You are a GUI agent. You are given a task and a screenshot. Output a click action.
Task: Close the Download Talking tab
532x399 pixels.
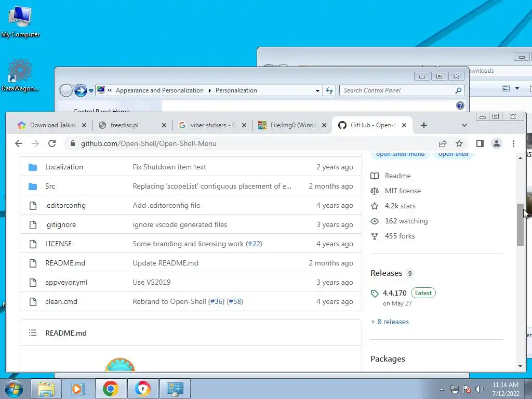[x=84, y=125]
